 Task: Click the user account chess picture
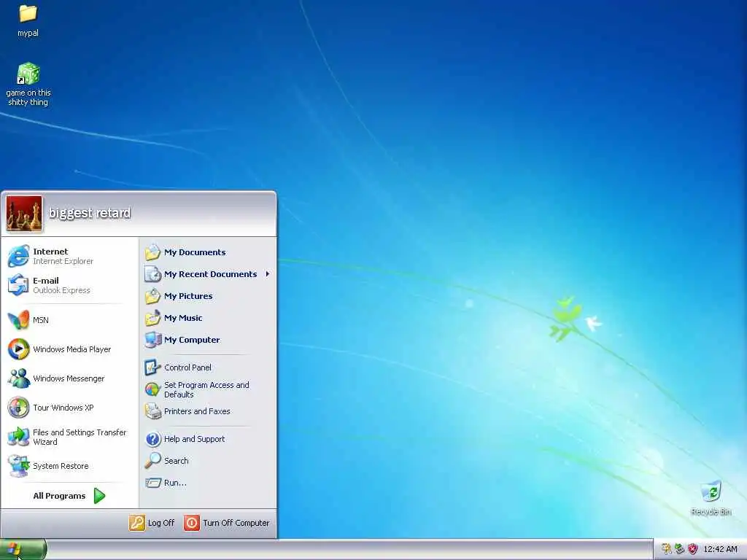24,214
